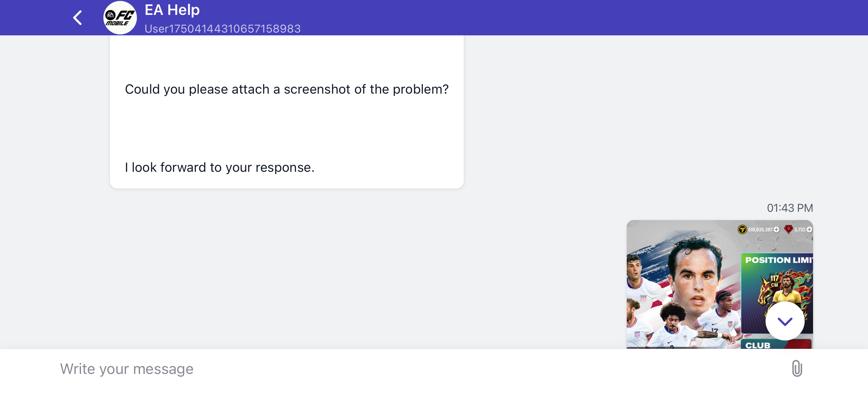
Task: Attach a file with the paperclip icon
Action: click(x=797, y=368)
